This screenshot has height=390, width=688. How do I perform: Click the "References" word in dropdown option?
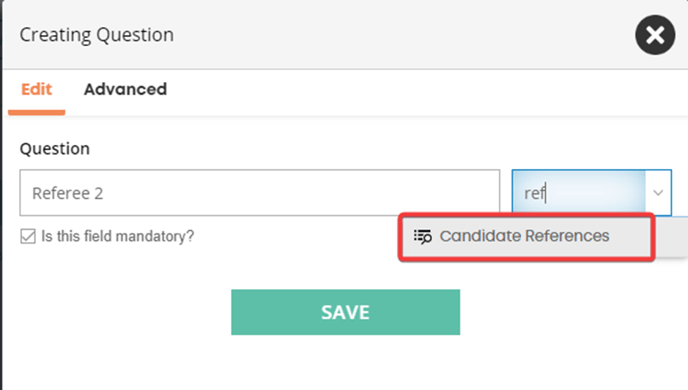pos(567,236)
